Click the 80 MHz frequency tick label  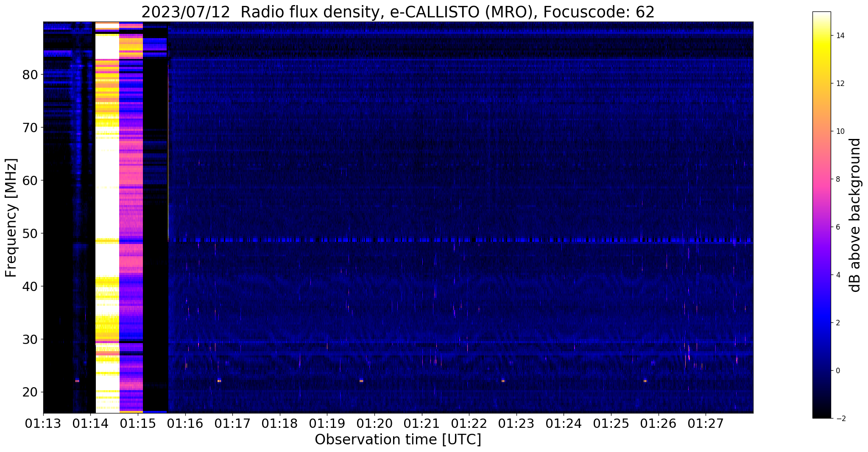point(29,75)
